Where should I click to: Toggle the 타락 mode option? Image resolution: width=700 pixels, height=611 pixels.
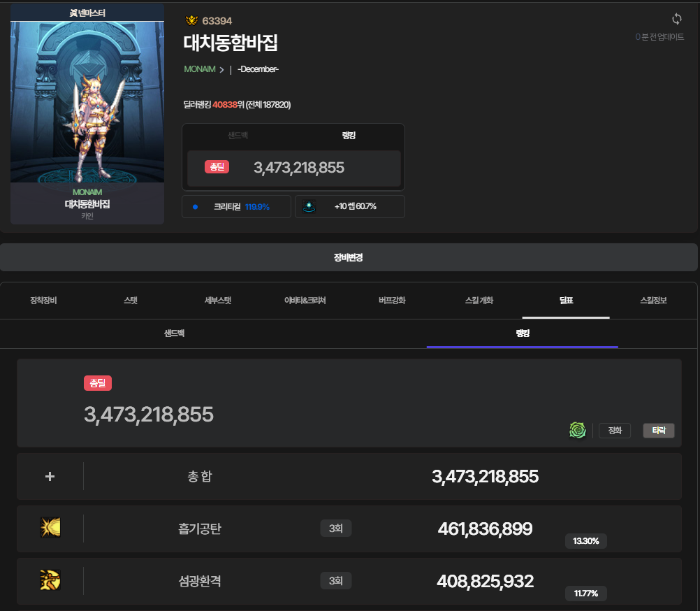click(x=658, y=431)
